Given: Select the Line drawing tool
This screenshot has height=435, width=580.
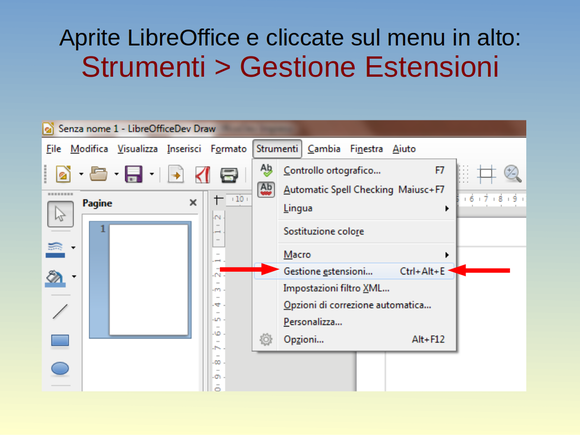Looking at the screenshot, I should point(60,311).
